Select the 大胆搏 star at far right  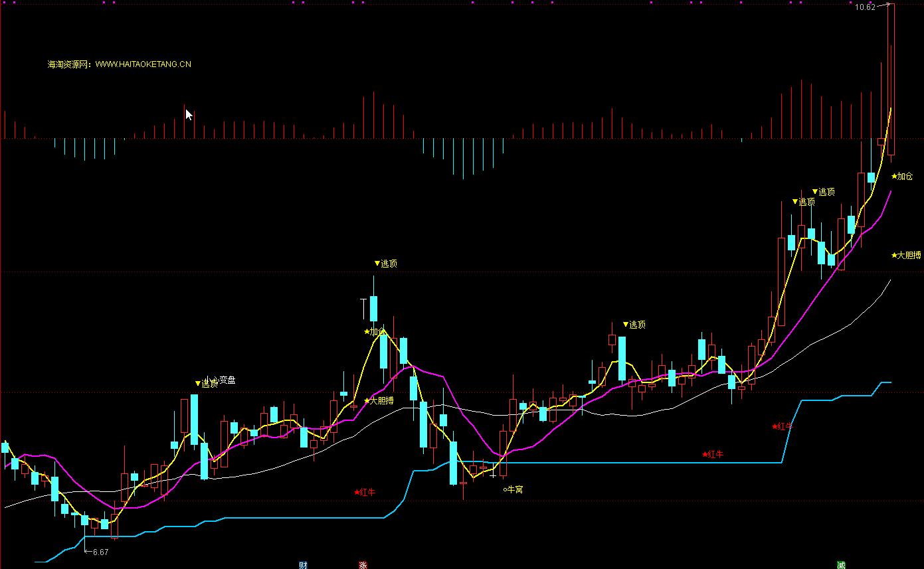(906, 255)
